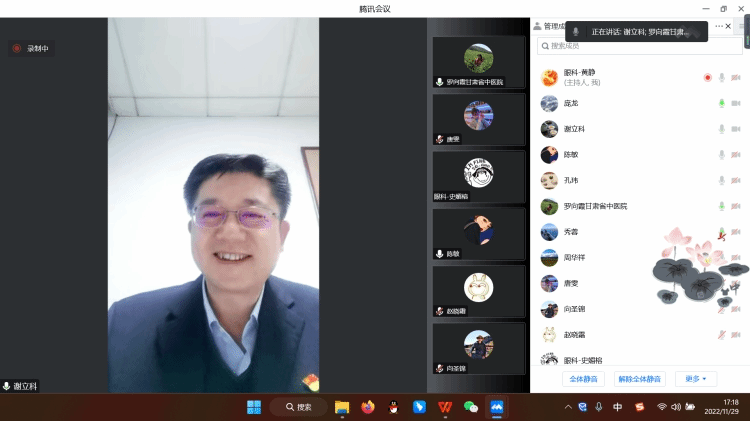Open File Explorer from the taskbar
750x421 pixels.
342,407
